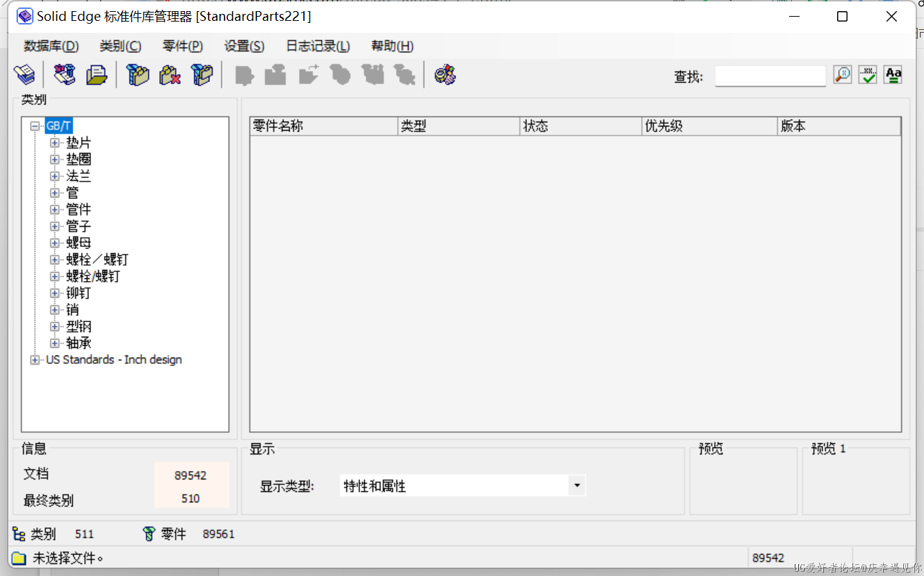Click the 预览 1 panel area

(856, 481)
